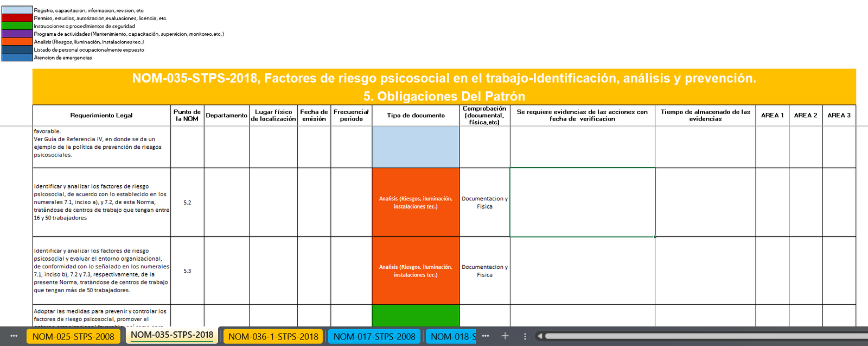Select orange legend swatch for Analisis
Screen dimensions: 868x346
click(x=17, y=42)
